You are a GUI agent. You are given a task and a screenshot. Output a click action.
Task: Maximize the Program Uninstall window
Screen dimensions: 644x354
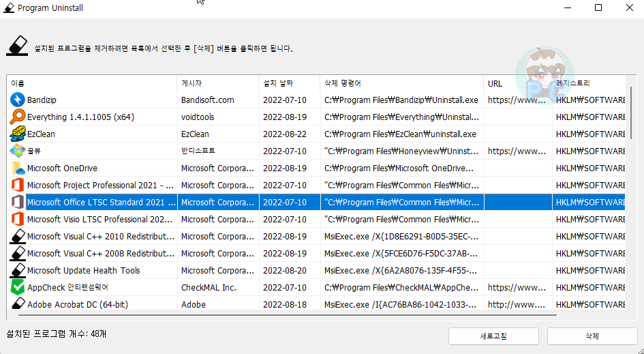pyautogui.click(x=598, y=8)
